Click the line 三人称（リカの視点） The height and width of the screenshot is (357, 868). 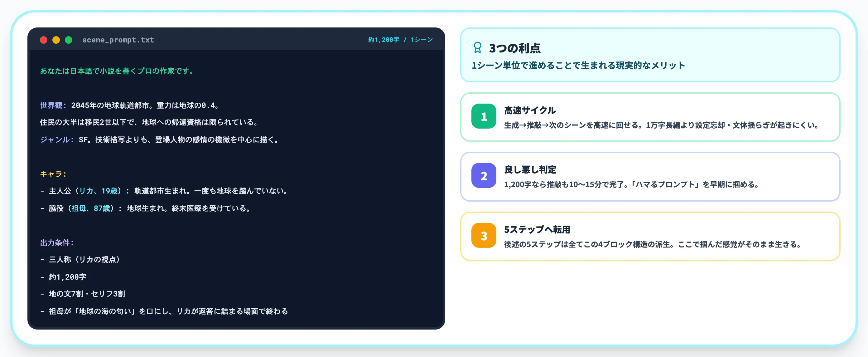80,260
